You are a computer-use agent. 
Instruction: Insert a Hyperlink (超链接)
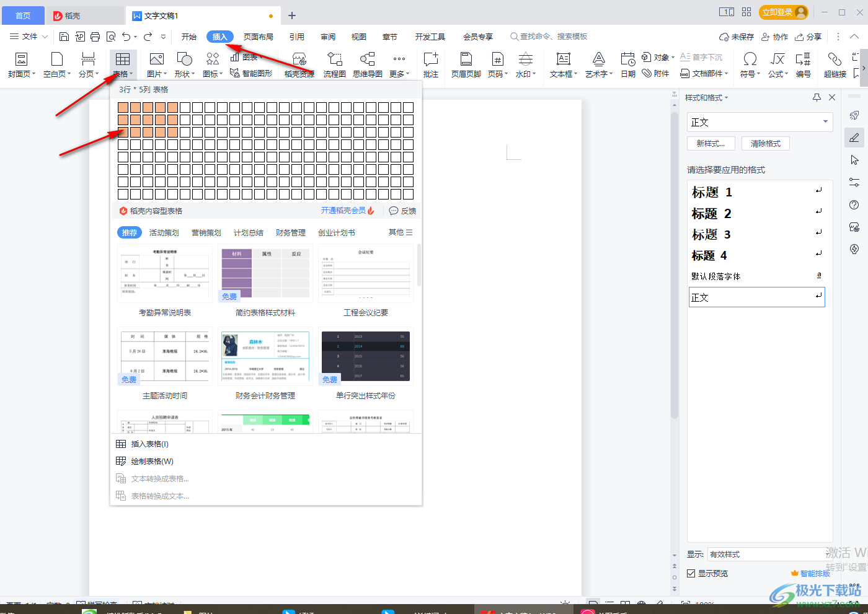(x=835, y=65)
